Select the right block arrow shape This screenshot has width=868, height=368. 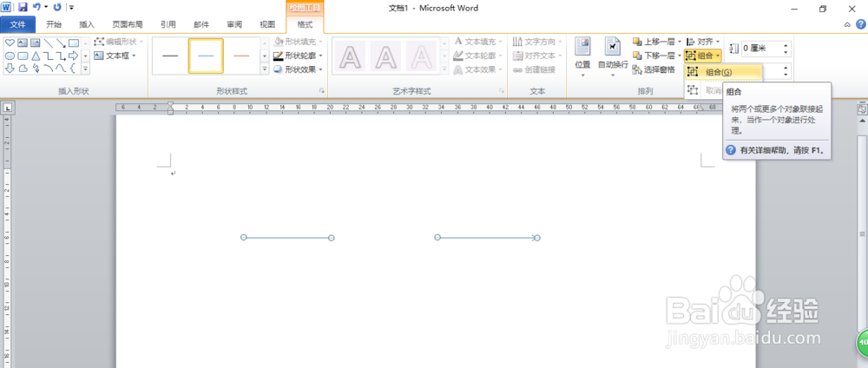click(x=74, y=56)
